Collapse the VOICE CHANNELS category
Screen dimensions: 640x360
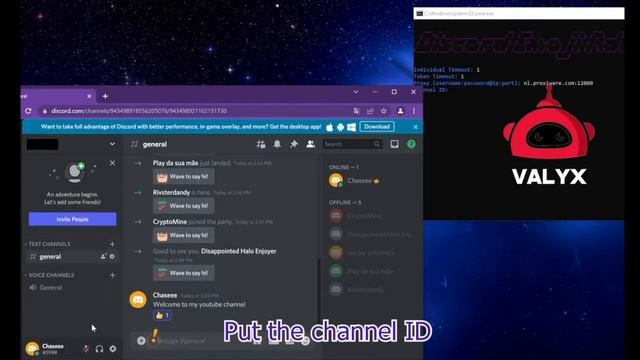pyautogui.click(x=49, y=275)
